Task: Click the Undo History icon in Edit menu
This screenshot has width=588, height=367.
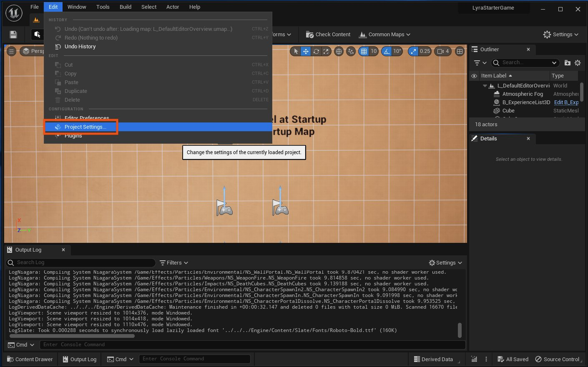Action: click(x=58, y=47)
